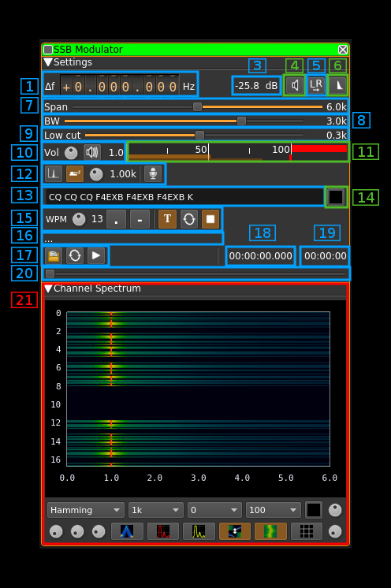Screen dimensions: 391x588
Task: Toggle the spectrum grid display button
Action: [307, 531]
